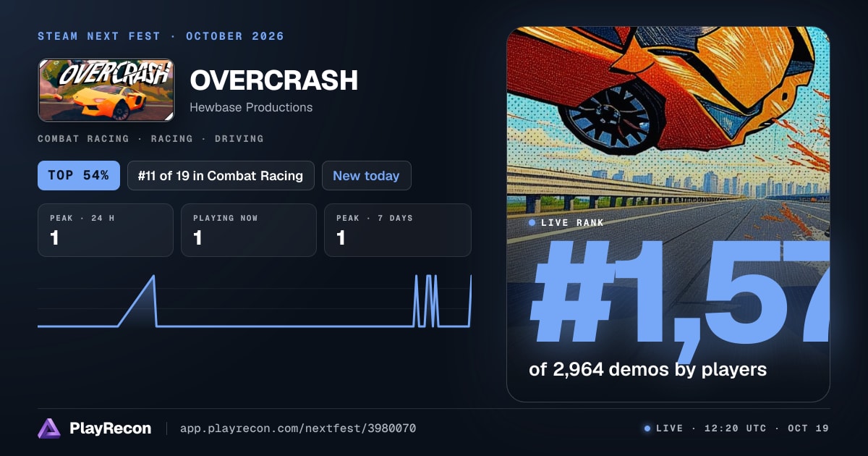The width and height of the screenshot is (868, 456).
Task: Open the OVERCRASH game thumbnail
Action: [106, 90]
